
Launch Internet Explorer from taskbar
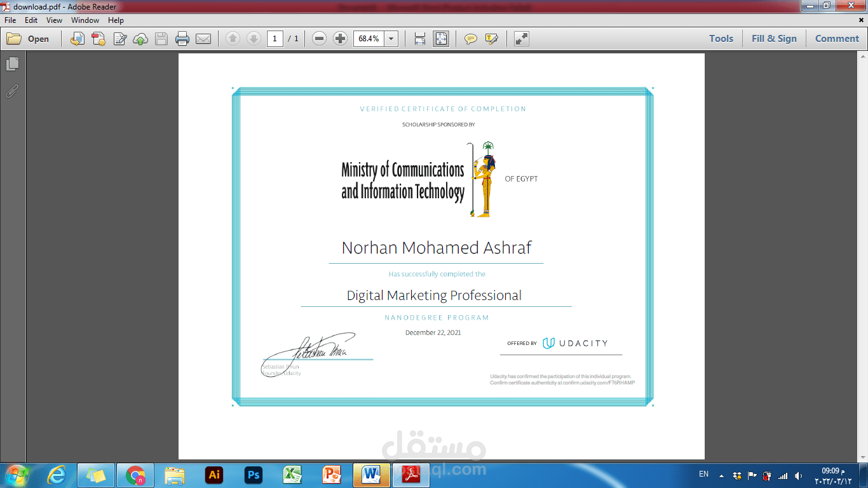tap(57, 475)
